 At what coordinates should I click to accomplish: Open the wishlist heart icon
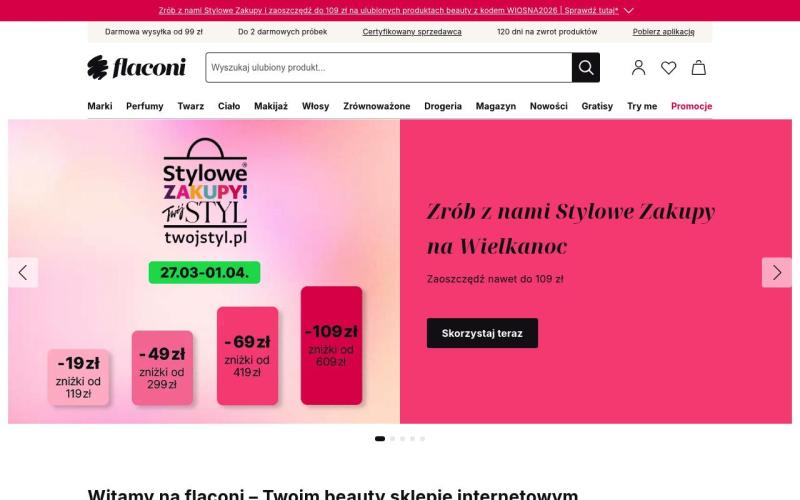(668, 68)
